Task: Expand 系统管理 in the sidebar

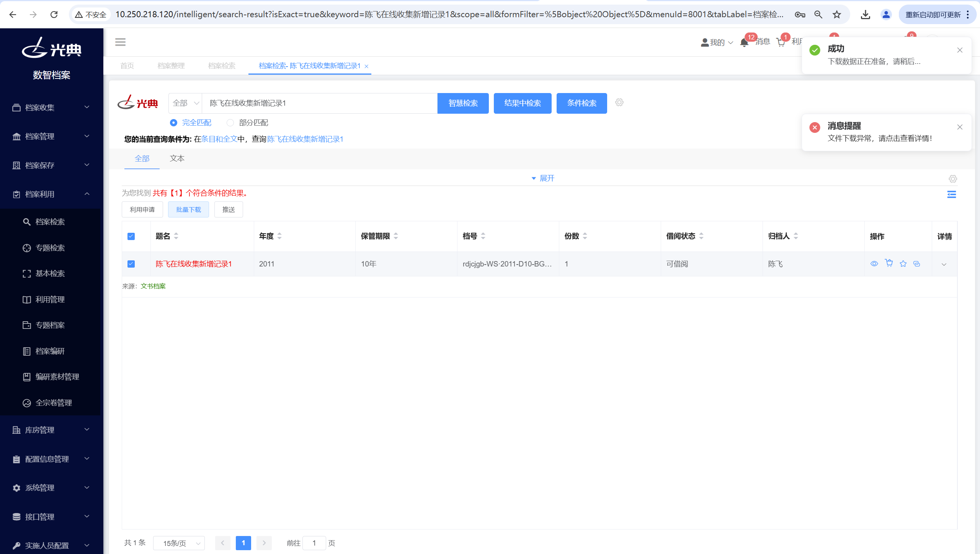Action: click(x=52, y=487)
